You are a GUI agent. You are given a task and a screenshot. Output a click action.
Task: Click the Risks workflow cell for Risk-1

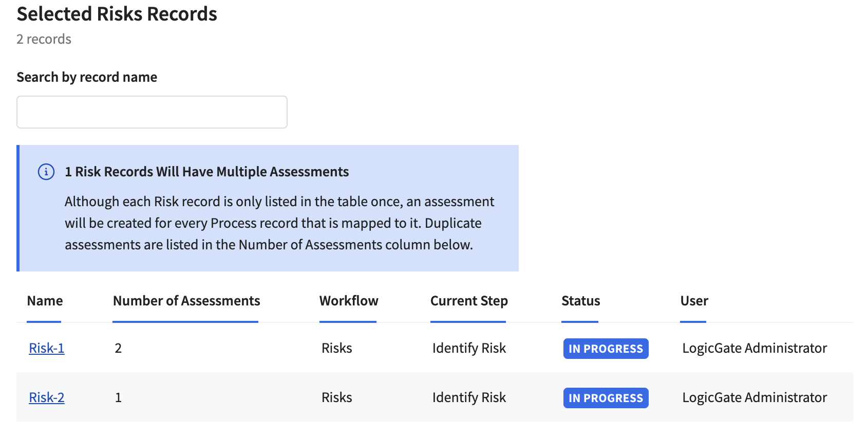336,348
